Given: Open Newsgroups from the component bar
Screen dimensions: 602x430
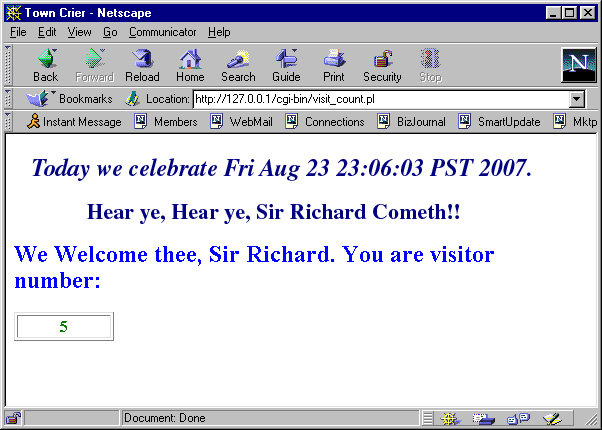Looking at the screenshot, I should (x=518, y=418).
